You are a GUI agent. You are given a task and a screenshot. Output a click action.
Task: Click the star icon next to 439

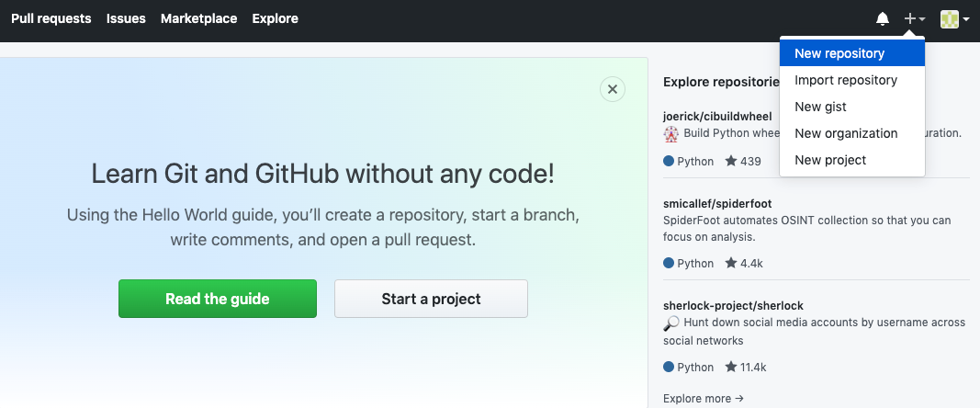(x=730, y=161)
